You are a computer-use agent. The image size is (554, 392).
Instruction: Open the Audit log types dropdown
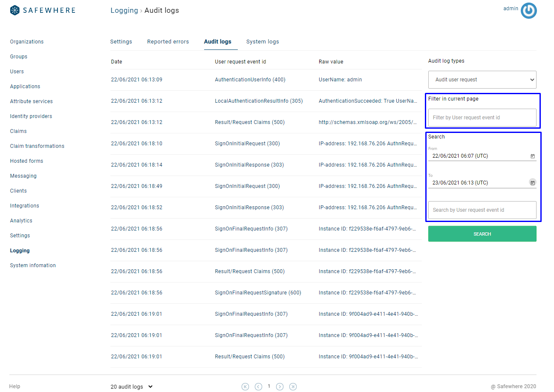482,80
